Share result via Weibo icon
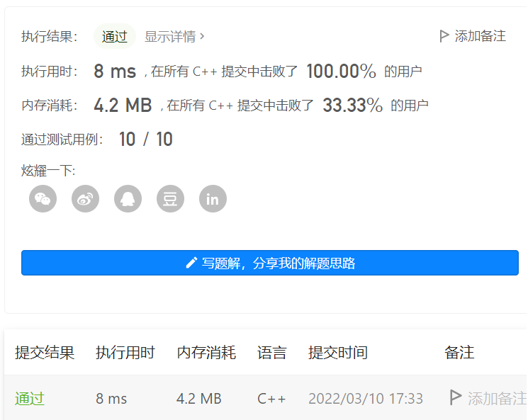This screenshot has height=420, width=528. tap(85, 198)
